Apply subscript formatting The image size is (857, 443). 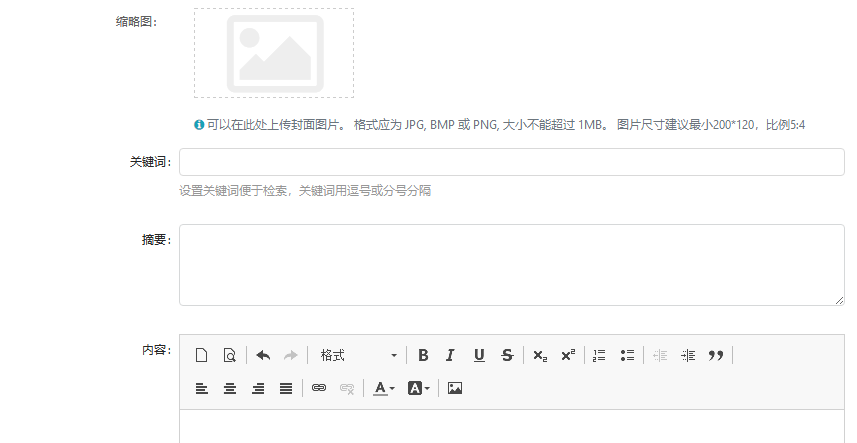[x=540, y=355]
